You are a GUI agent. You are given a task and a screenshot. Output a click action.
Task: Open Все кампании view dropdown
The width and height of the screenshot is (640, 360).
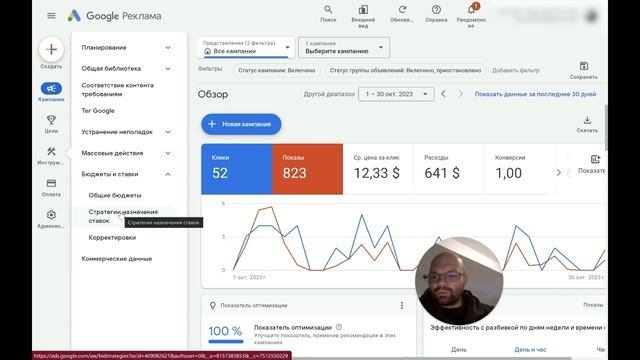[246, 48]
